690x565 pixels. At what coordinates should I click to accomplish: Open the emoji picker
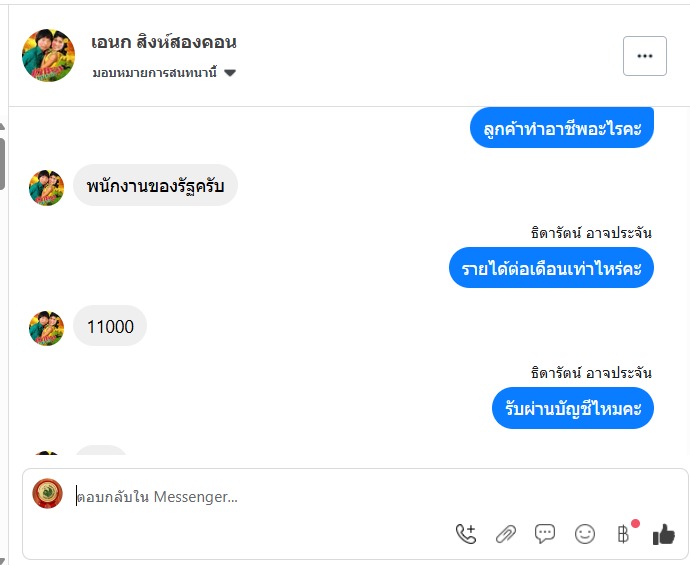pyautogui.click(x=585, y=534)
